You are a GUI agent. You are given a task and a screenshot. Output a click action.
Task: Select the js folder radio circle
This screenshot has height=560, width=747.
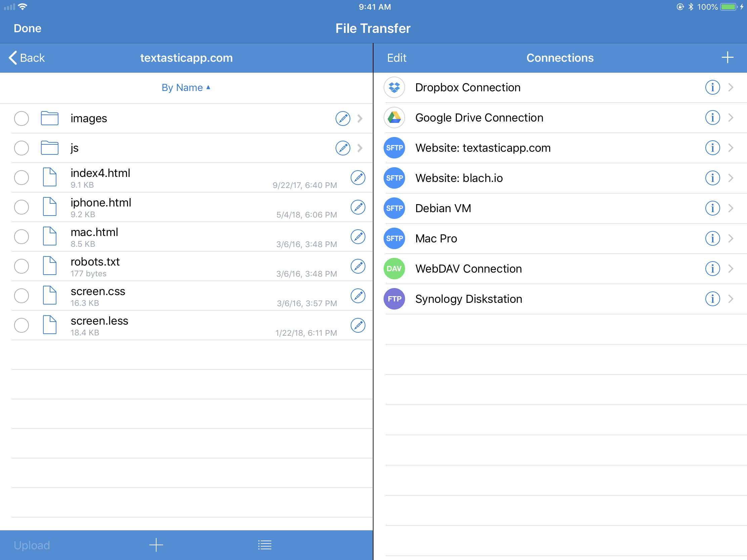(x=21, y=148)
